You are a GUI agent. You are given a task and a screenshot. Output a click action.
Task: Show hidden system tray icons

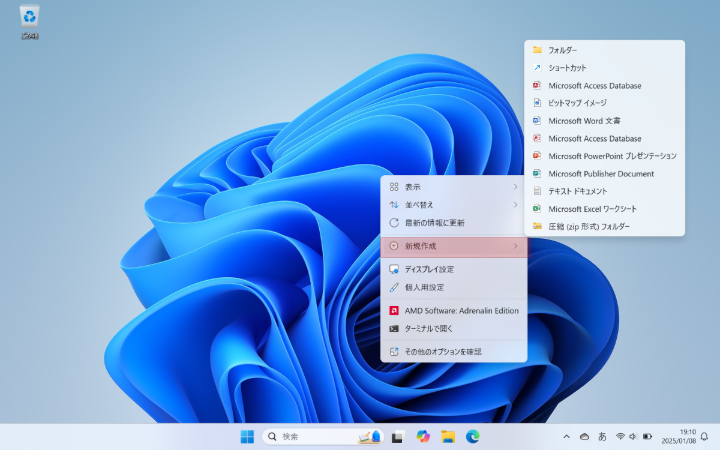coord(566,437)
